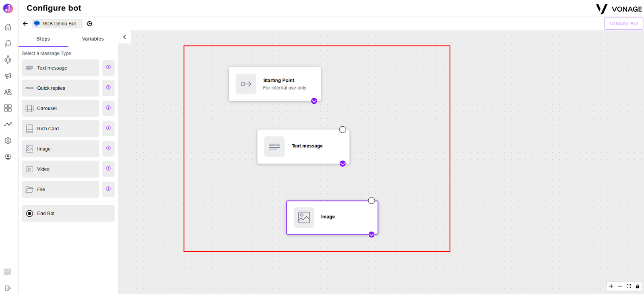
Task: Click the info icon beside Video
Action: tap(108, 169)
